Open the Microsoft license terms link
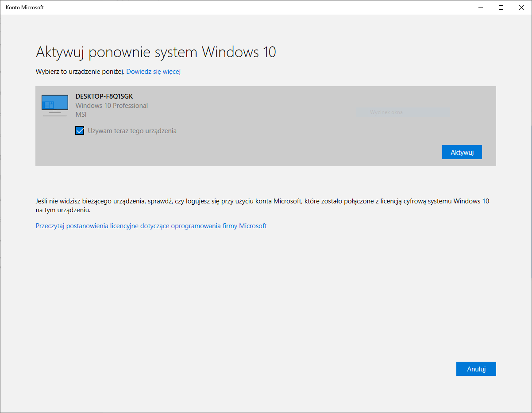532x413 pixels. (151, 226)
